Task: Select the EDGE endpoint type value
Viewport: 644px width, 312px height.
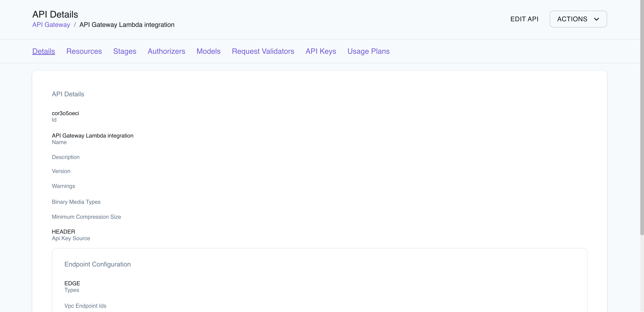Action: [x=72, y=283]
